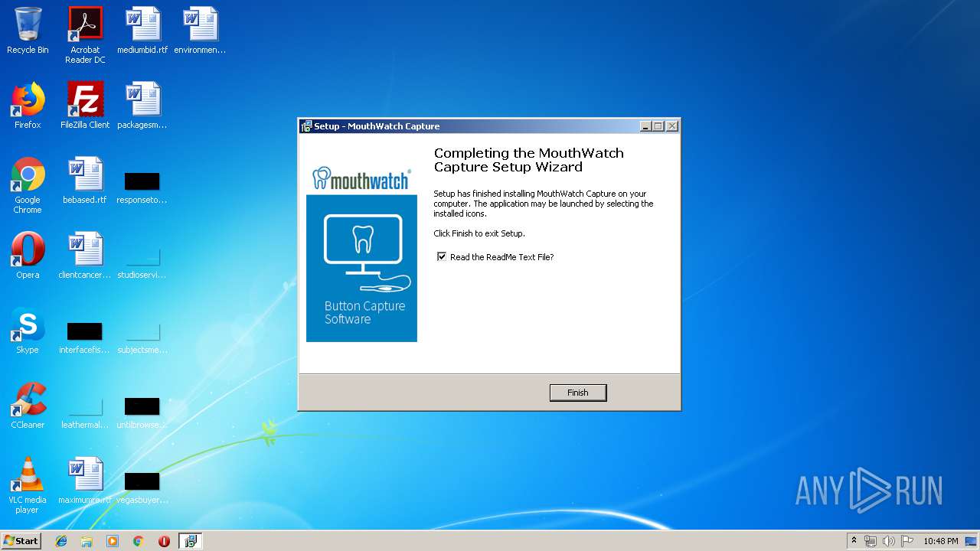The image size is (980, 551).
Task: Maximize the MouthWatch Capture setup window
Action: (x=658, y=126)
